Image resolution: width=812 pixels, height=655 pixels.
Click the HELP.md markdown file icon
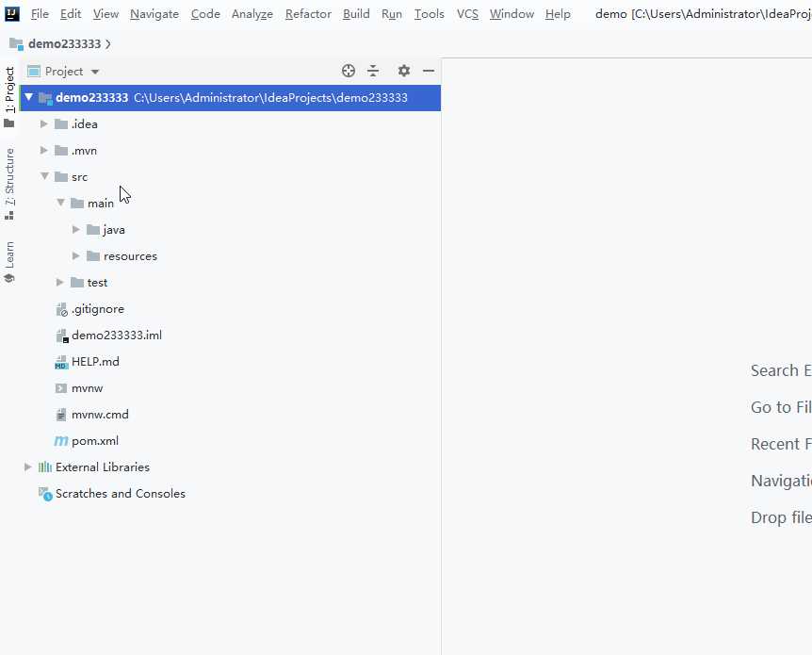pyautogui.click(x=61, y=362)
